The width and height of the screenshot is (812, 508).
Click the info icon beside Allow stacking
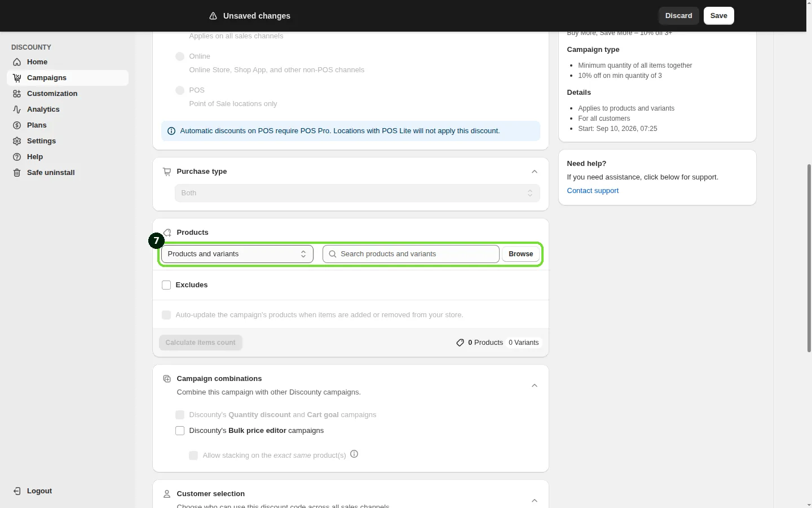(354, 454)
